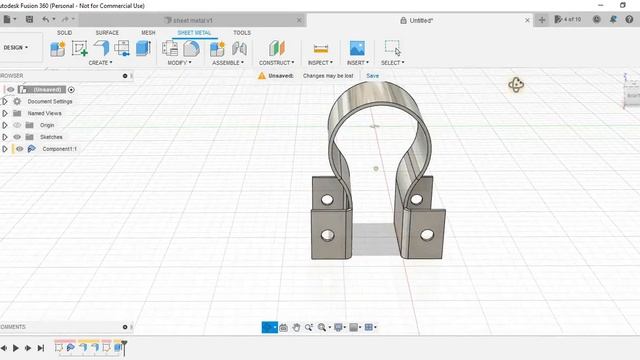Select the sheet metal Flange tool
The image size is (640, 360).
point(101,49)
